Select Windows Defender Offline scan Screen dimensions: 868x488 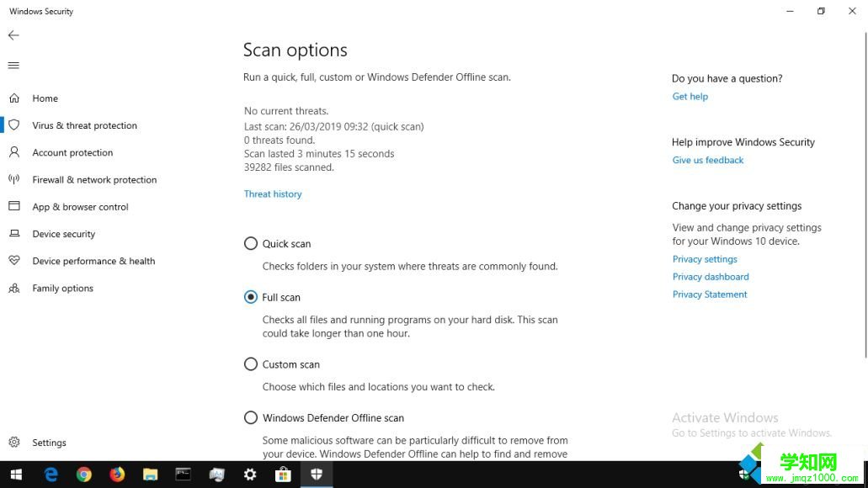point(251,417)
